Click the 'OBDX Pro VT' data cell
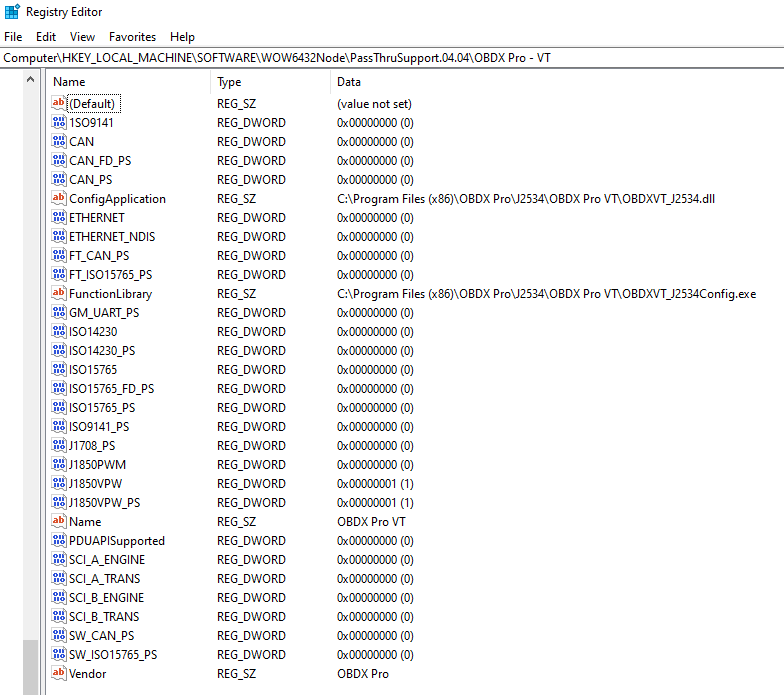The image size is (784, 695). 371,522
